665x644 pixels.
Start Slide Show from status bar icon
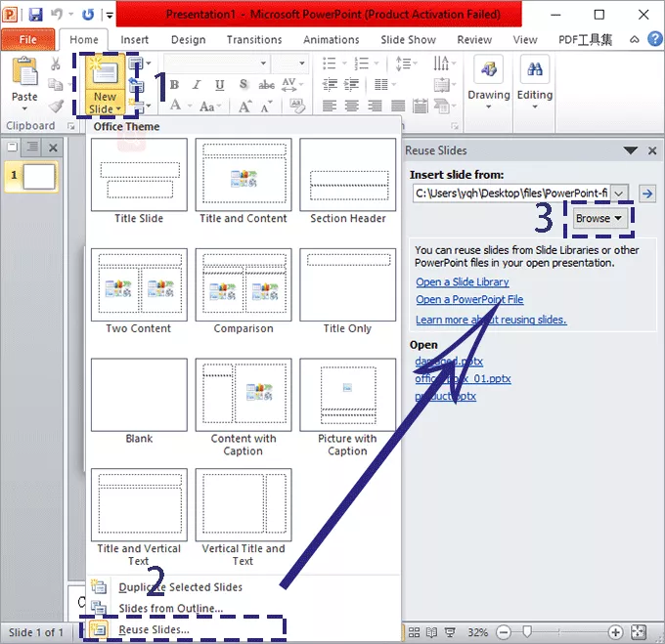450,632
